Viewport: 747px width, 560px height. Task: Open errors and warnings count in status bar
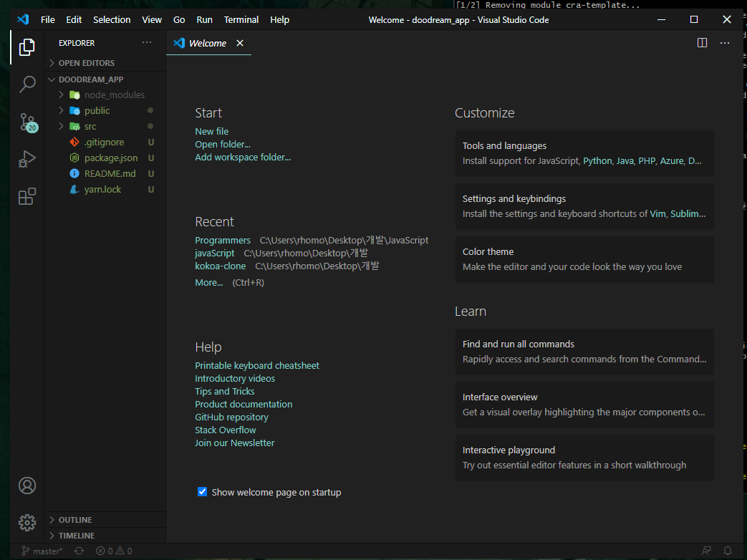coord(114,551)
